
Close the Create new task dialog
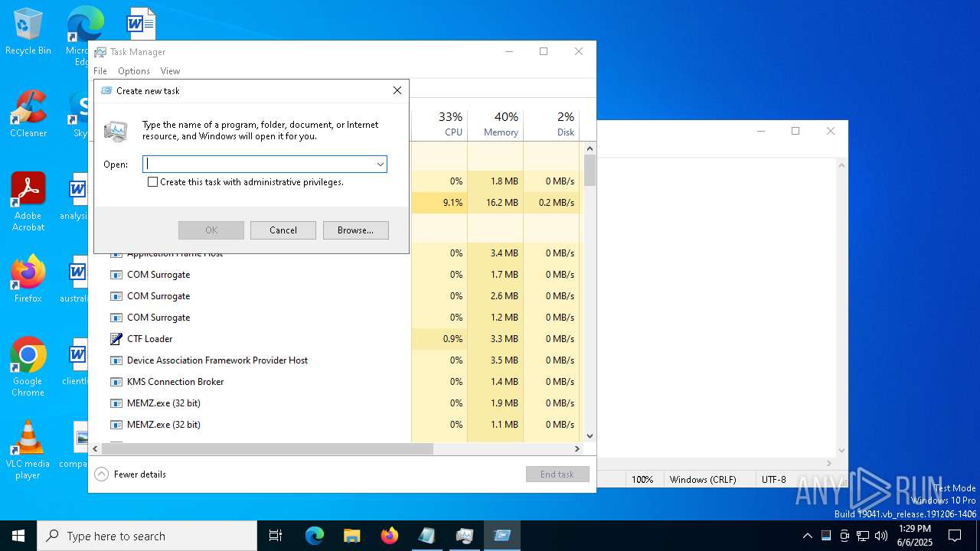click(397, 90)
